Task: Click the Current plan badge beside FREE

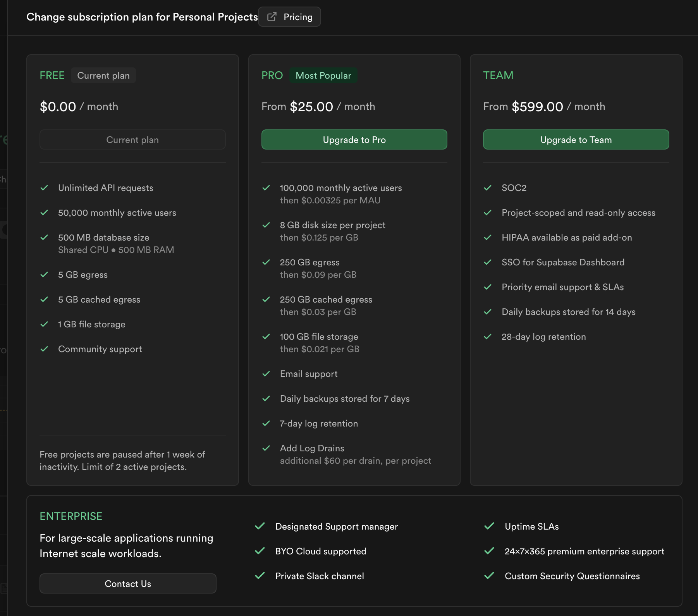Action: [x=103, y=76]
